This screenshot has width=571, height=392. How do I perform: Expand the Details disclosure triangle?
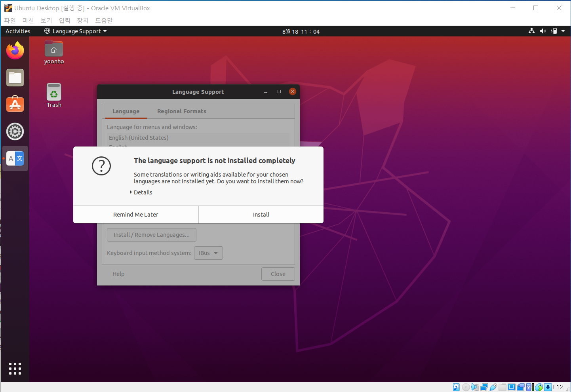pos(131,192)
